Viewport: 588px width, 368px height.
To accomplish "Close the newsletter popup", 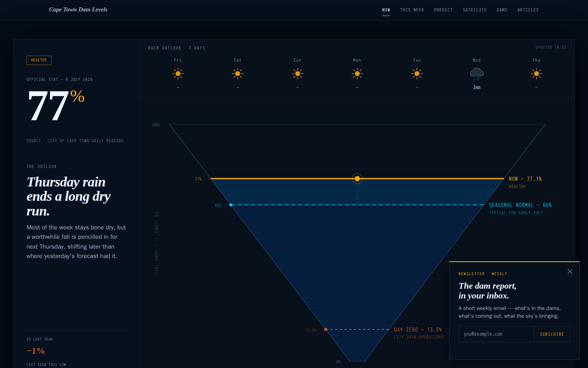I will click(x=570, y=272).
